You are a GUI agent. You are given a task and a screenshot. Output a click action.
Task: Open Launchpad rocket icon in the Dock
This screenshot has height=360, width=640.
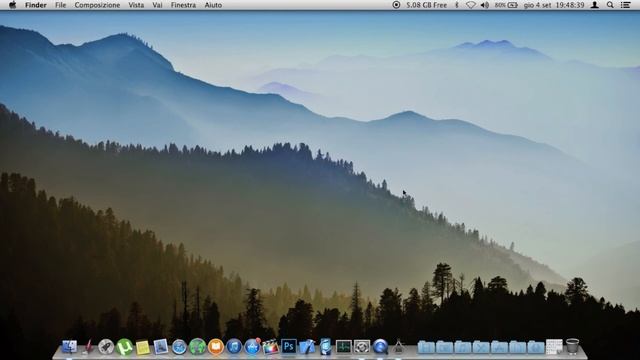pos(106,347)
